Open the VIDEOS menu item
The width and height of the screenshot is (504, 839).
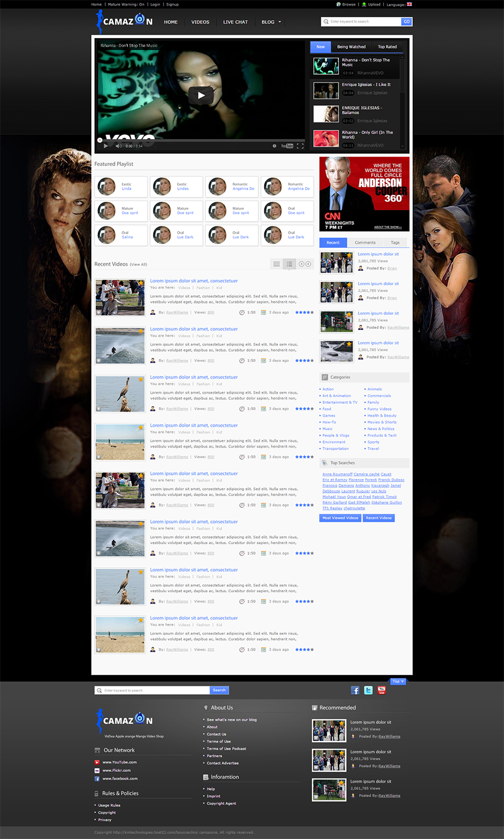pyautogui.click(x=200, y=22)
